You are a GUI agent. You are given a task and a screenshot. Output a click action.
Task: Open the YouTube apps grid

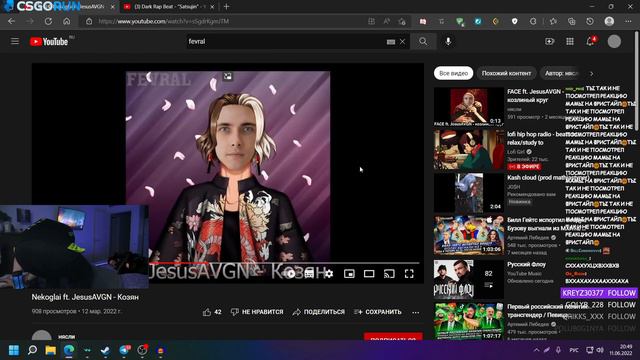click(570, 42)
